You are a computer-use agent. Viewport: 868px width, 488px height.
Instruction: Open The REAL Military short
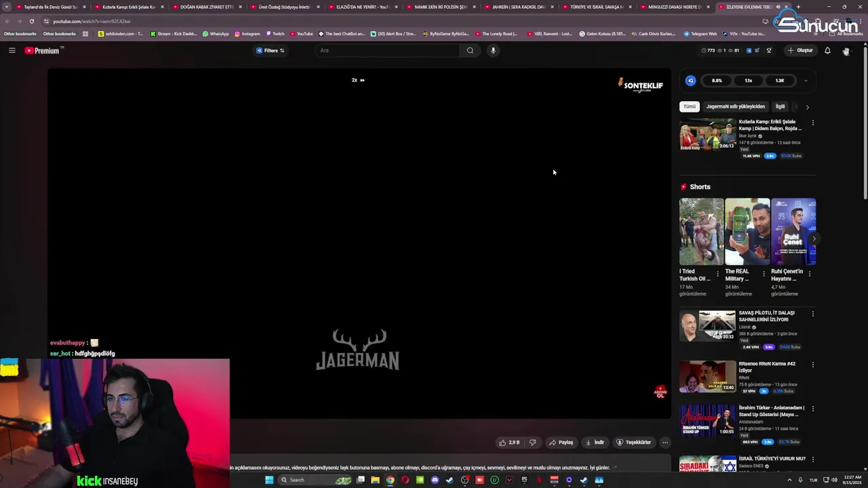747,231
